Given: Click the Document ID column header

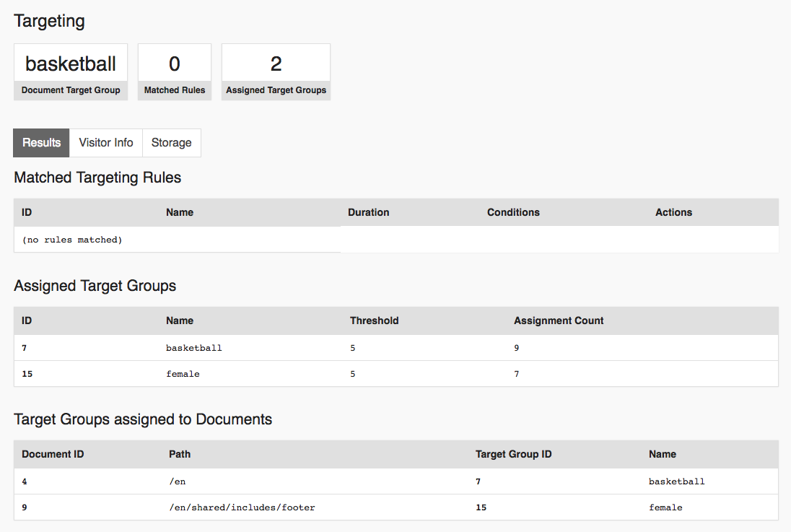Looking at the screenshot, I should (x=53, y=454).
